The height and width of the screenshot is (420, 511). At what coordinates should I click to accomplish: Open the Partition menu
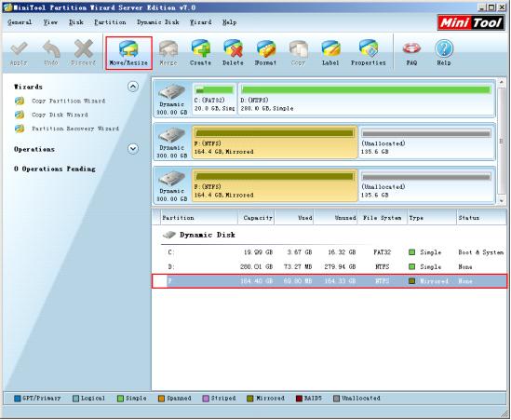tap(110, 22)
